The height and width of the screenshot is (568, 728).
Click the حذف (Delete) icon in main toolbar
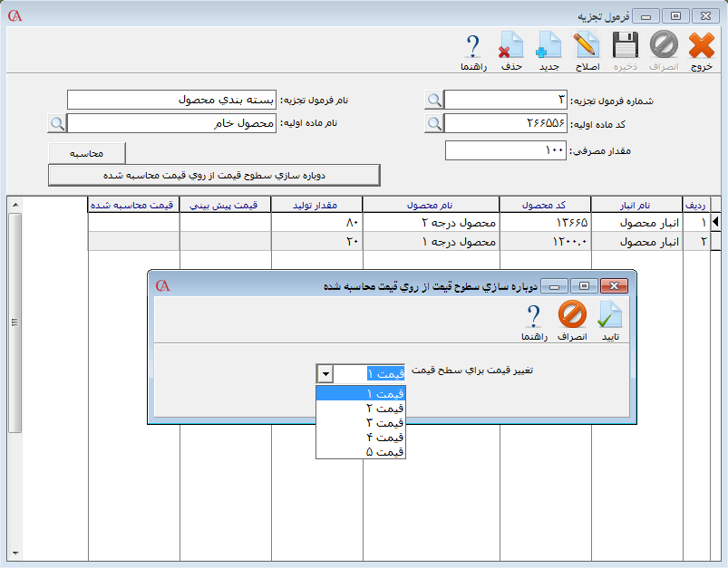click(x=511, y=46)
